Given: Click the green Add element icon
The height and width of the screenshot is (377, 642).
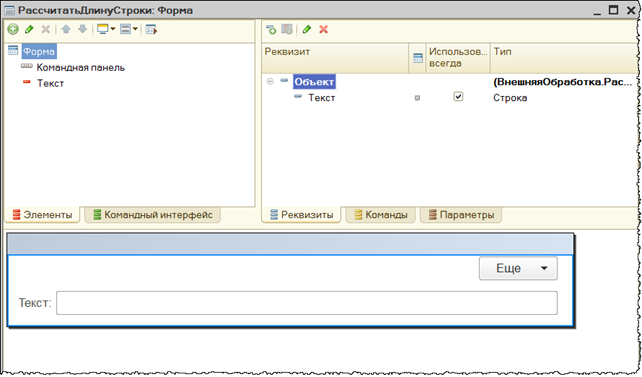Looking at the screenshot, I should (13, 29).
